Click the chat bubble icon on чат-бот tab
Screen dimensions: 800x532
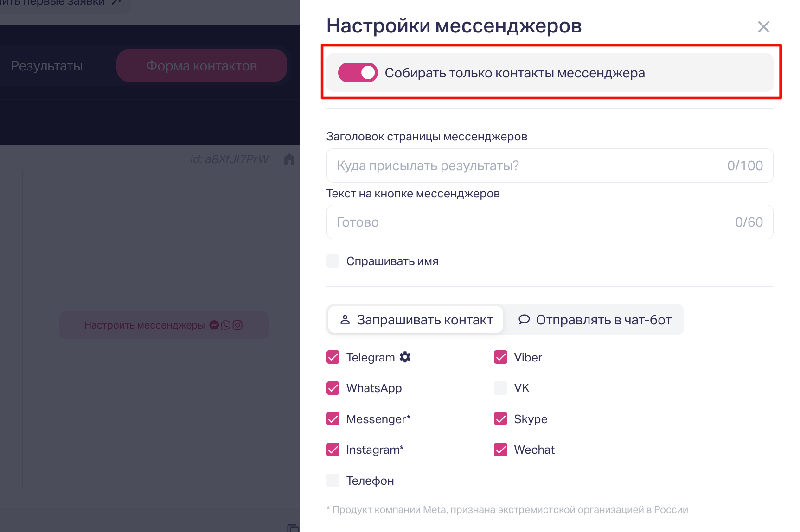pos(524,319)
